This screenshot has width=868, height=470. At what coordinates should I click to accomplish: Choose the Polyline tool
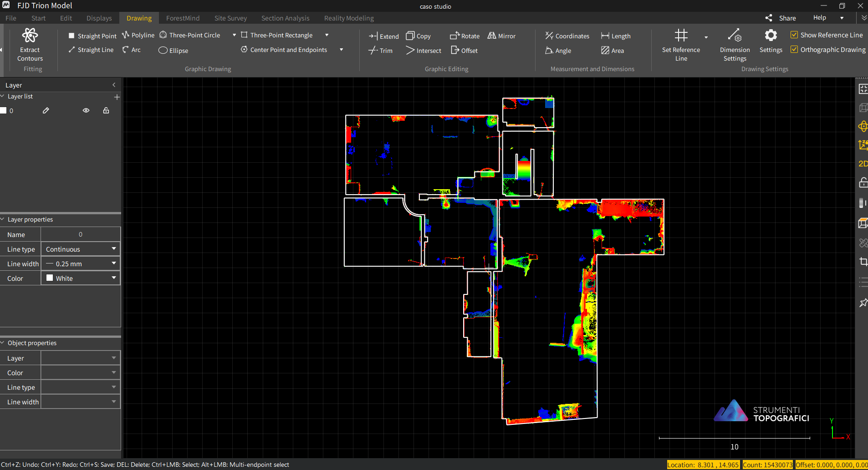coord(138,35)
